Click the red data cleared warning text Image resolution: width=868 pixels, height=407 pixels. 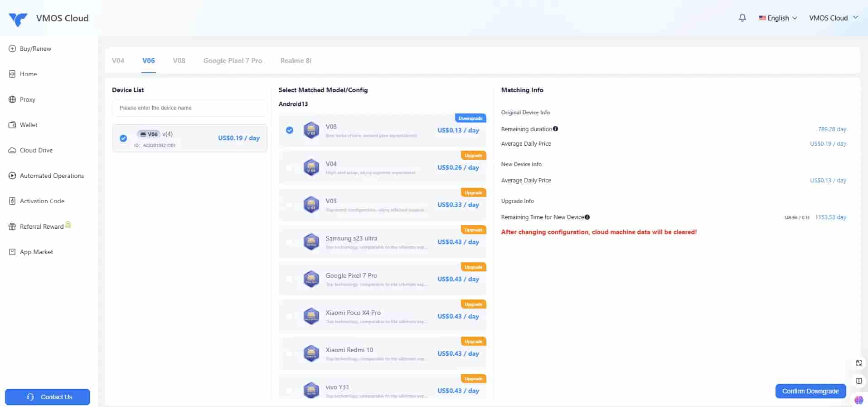pos(599,232)
